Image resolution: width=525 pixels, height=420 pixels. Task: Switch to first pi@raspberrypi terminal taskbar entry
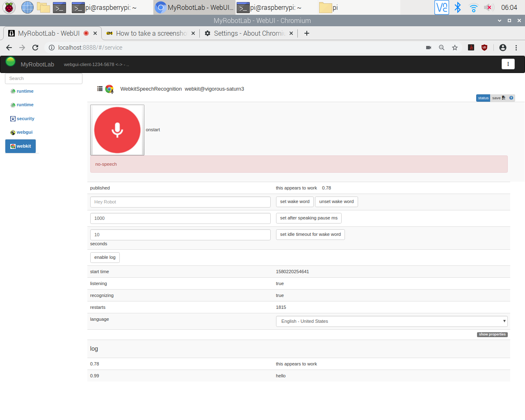click(112, 7)
